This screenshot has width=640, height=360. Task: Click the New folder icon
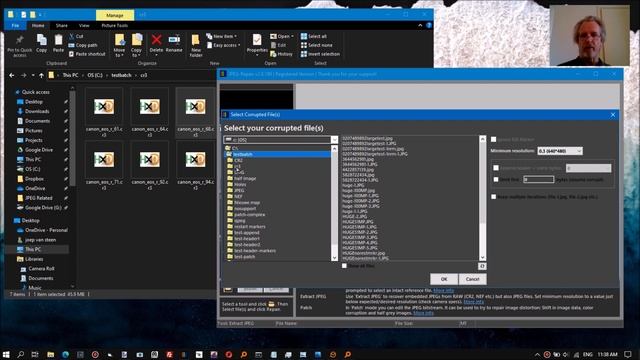(x=196, y=45)
